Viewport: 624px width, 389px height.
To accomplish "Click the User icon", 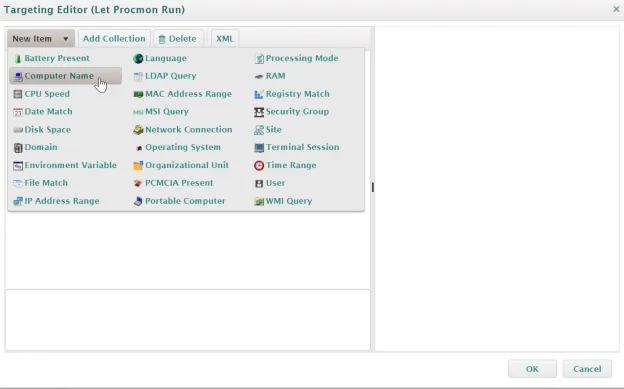I will tap(259, 184).
